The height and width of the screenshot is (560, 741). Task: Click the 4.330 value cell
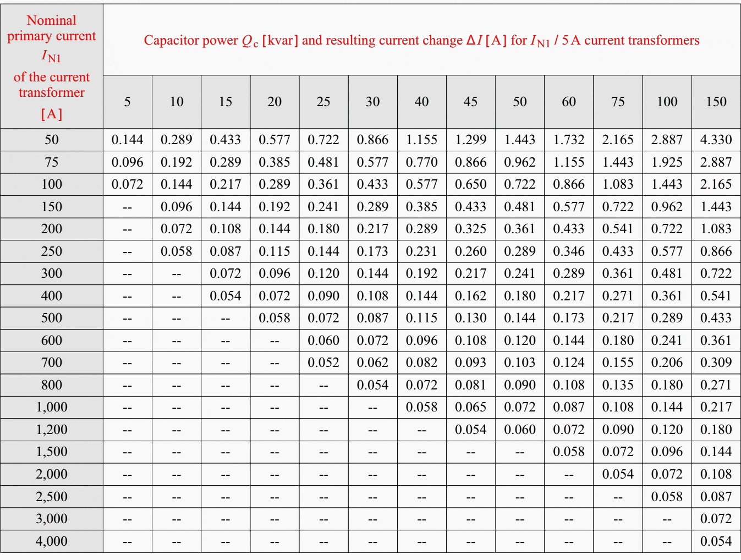716,140
